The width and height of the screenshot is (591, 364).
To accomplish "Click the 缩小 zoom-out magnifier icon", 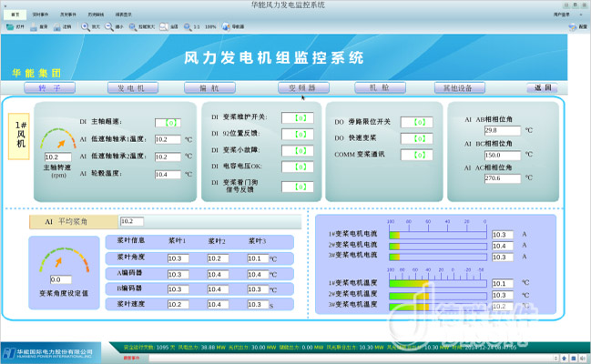I will pyautogui.click(x=109, y=27).
